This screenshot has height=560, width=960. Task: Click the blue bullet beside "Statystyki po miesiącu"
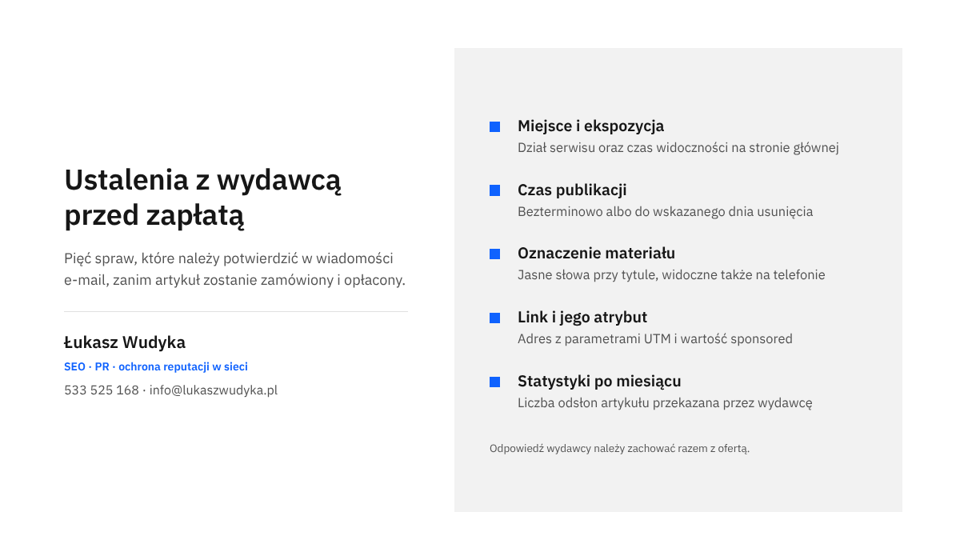pos(494,382)
